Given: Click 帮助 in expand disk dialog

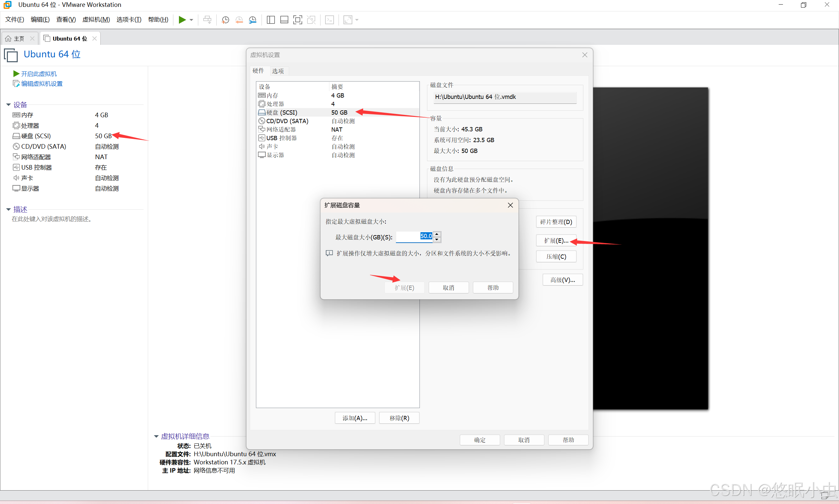Looking at the screenshot, I should pyautogui.click(x=493, y=288).
